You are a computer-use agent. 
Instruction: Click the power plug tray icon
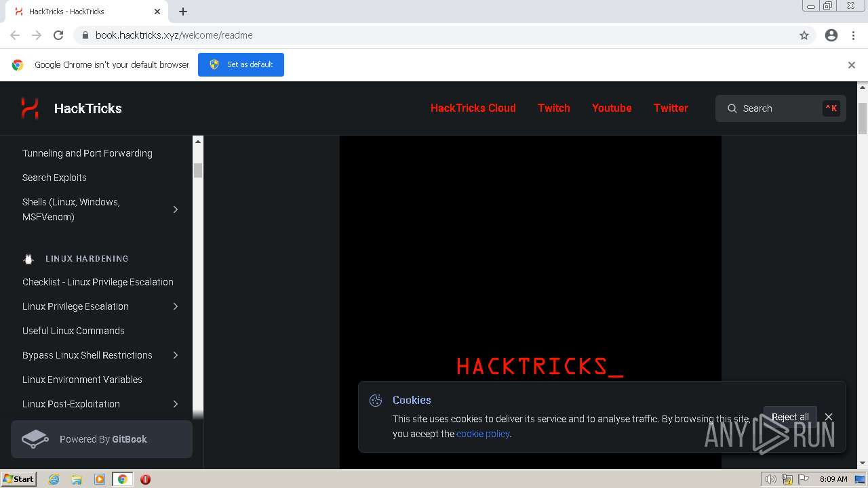point(787,479)
